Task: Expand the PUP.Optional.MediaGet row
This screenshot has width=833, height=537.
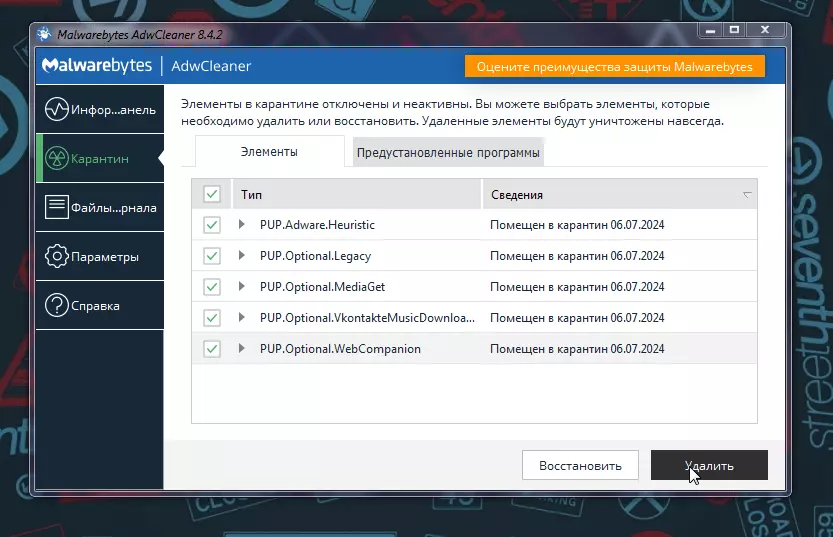Action: click(242, 287)
